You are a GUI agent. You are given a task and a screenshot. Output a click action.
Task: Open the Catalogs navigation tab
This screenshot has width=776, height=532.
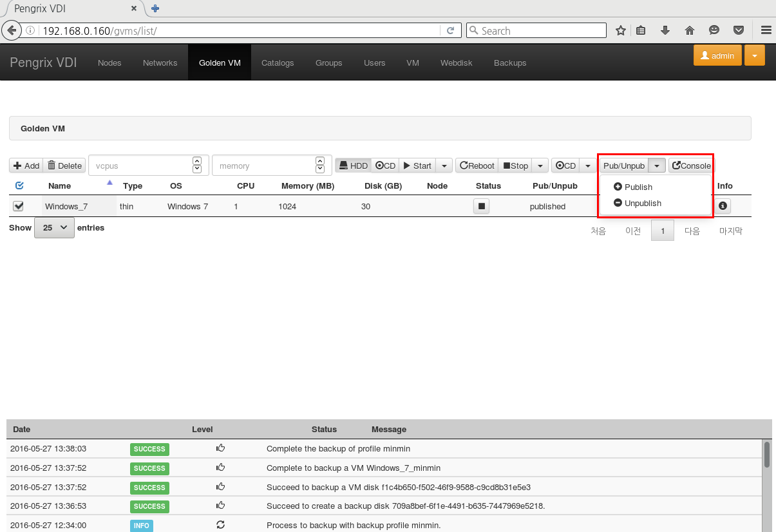click(x=278, y=62)
